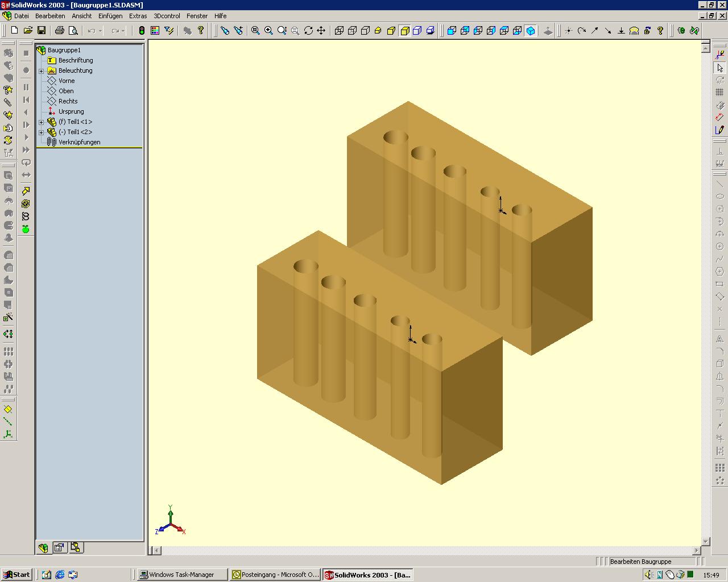The width and height of the screenshot is (728, 582).
Task: Activate the Rotate View tool
Action: [x=308, y=31]
